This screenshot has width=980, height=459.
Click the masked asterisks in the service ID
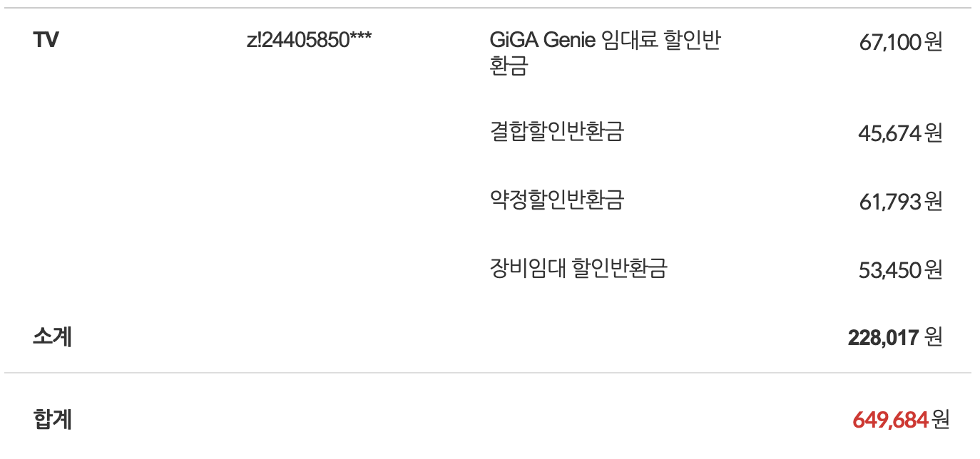(360, 38)
